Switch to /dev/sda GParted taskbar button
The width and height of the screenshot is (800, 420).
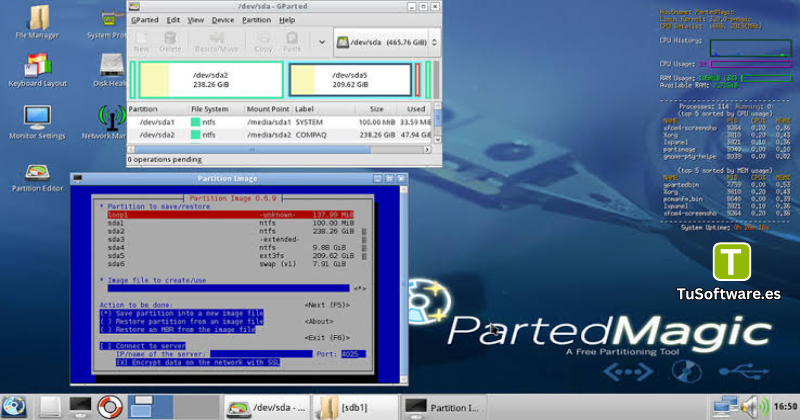pos(267,407)
